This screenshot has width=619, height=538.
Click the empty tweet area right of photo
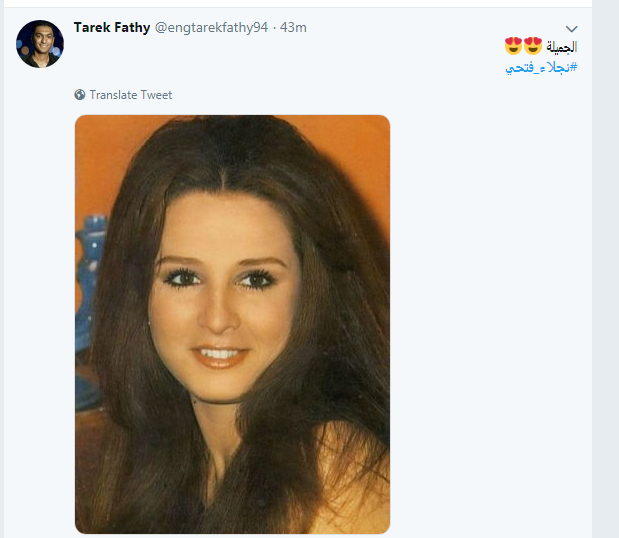tap(490, 316)
